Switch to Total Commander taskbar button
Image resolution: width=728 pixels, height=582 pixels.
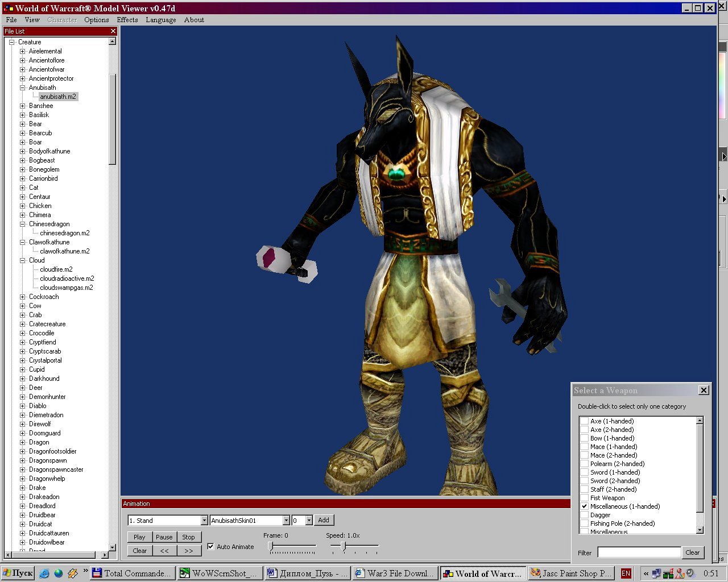[x=132, y=573]
